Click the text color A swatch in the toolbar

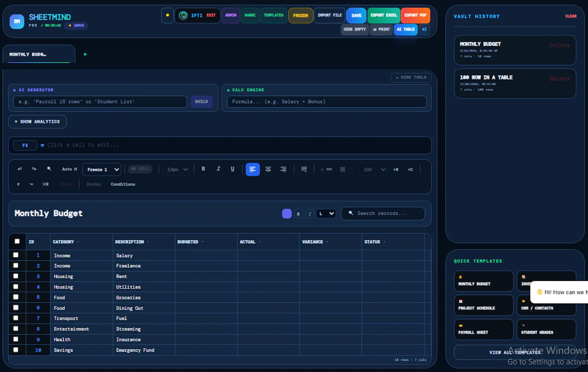pyautogui.click(x=326, y=170)
